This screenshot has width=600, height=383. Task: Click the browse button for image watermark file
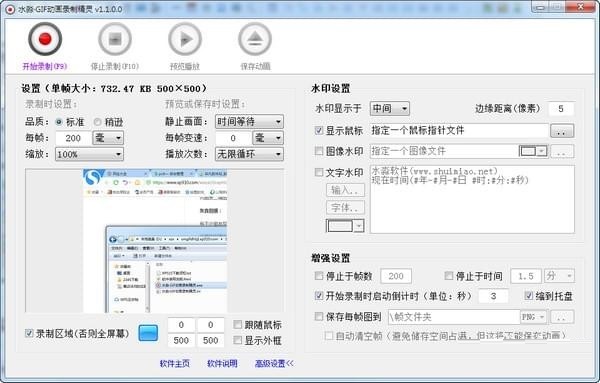click(x=562, y=151)
